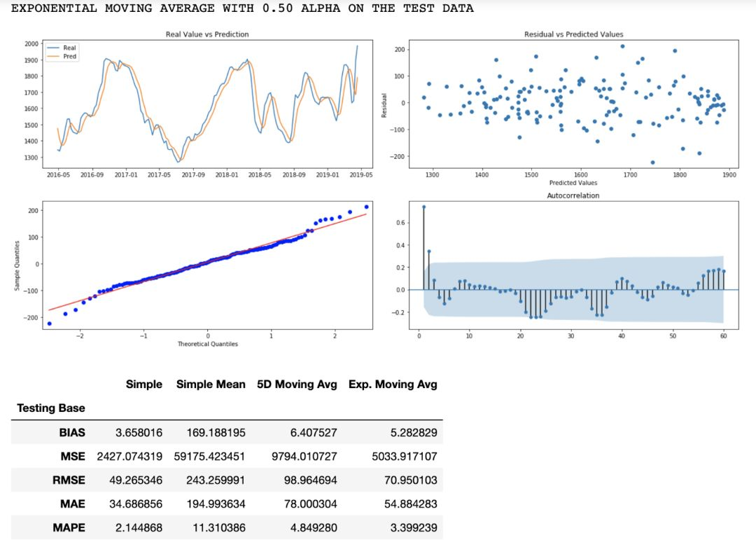Viewport: 756px width, 540px height.
Task: Click the 'Real Value vs Prediction' plot title
Action: point(207,34)
